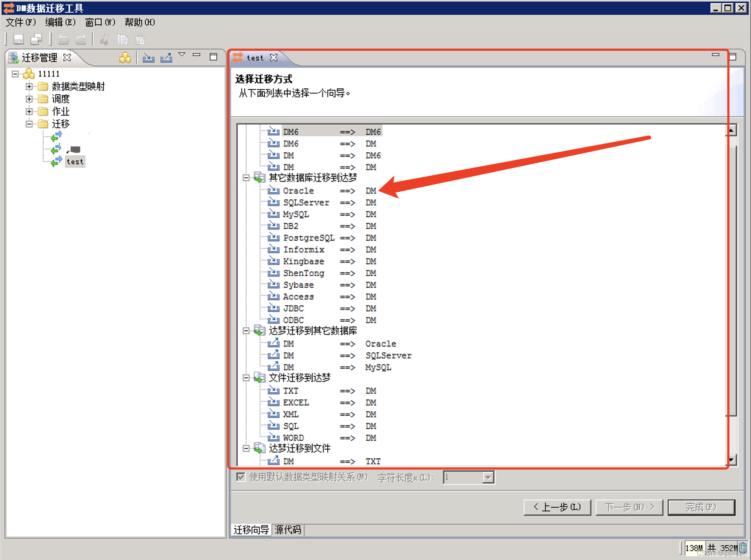Click the garbage collector trash icon in status bar
Image resolution: width=751 pixels, height=560 pixels.
(x=743, y=548)
